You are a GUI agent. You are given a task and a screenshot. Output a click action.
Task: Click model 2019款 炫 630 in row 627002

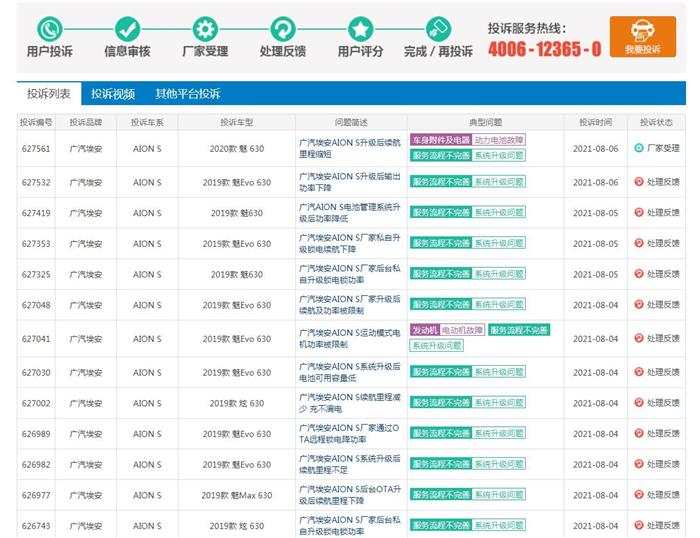(x=237, y=403)
